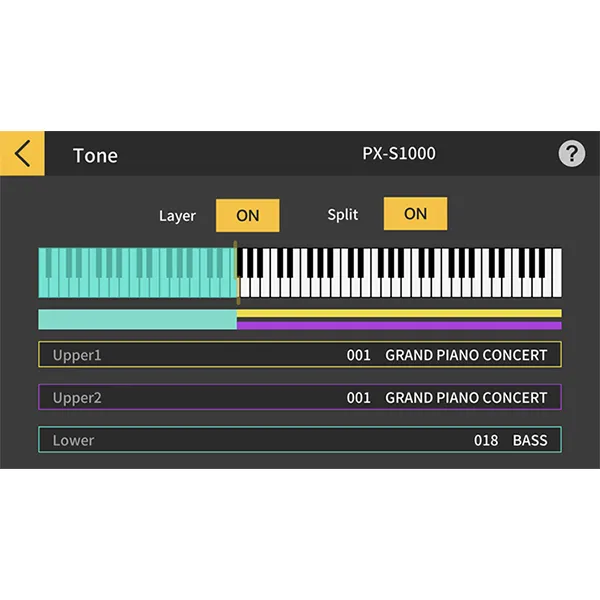Click the white upper keyboard range
Image resolution: width=600 pixels, height=600 pixels.
pos(400,273)
